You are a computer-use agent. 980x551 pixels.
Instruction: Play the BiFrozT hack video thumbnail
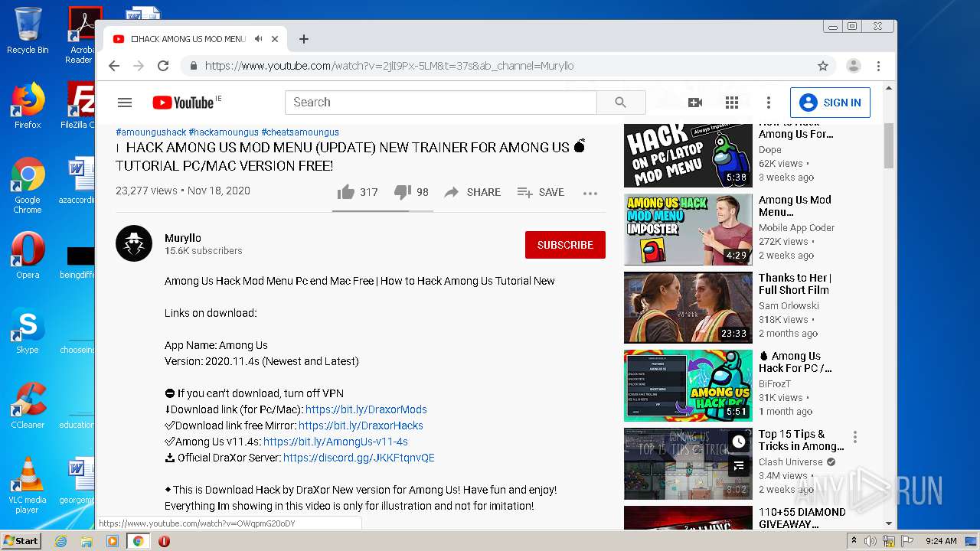click(x=688, y=386)
